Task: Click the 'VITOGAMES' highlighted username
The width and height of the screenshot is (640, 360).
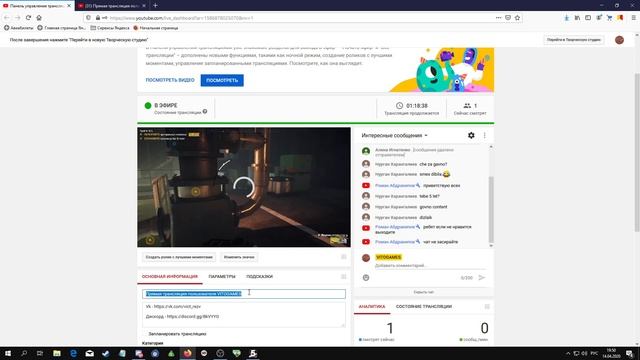Action: coord(389,257)
